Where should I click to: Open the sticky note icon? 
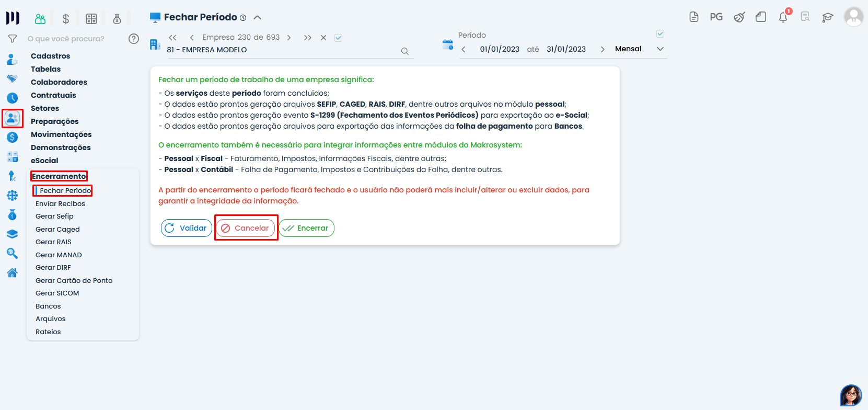click(761, 17)
